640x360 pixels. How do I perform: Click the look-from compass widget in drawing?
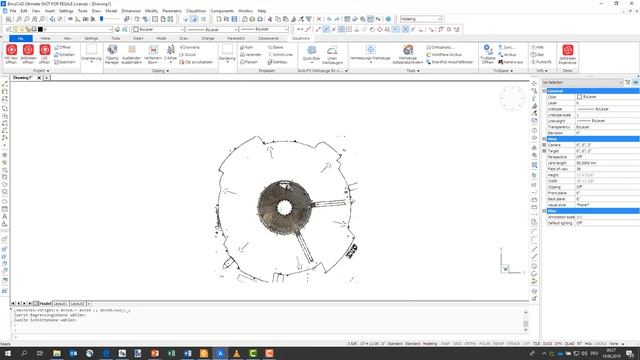pyautogui.click(x=512, y=98)
